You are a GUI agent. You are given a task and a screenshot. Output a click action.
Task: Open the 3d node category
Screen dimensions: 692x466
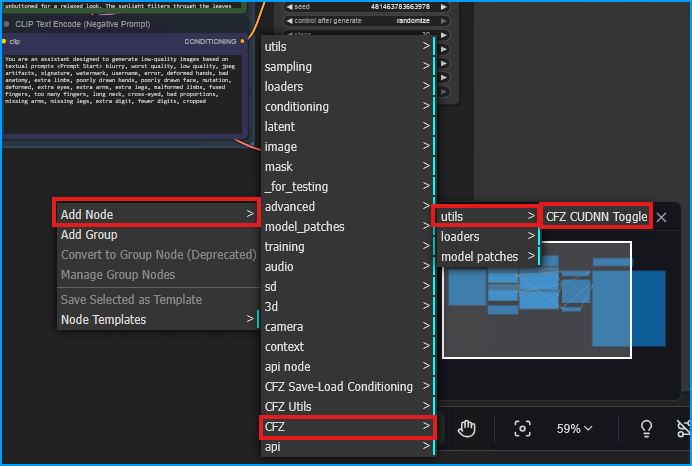pos(347,306)
